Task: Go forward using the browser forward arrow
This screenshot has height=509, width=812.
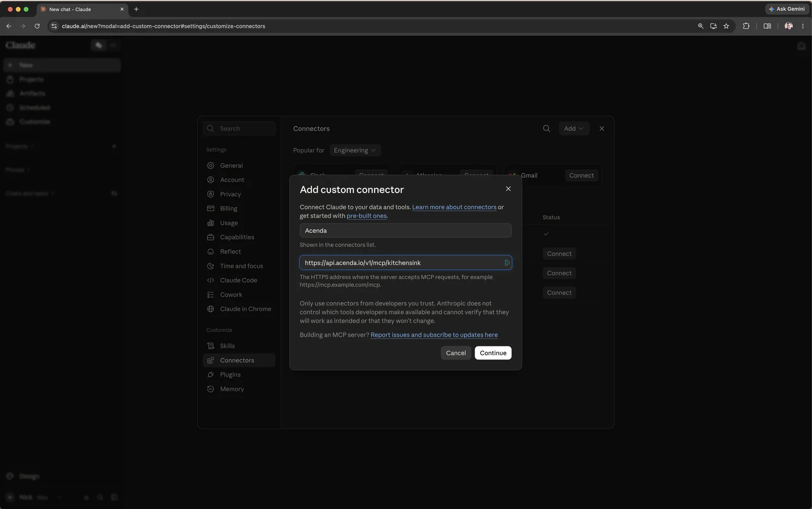Action: tap(23, 26)
